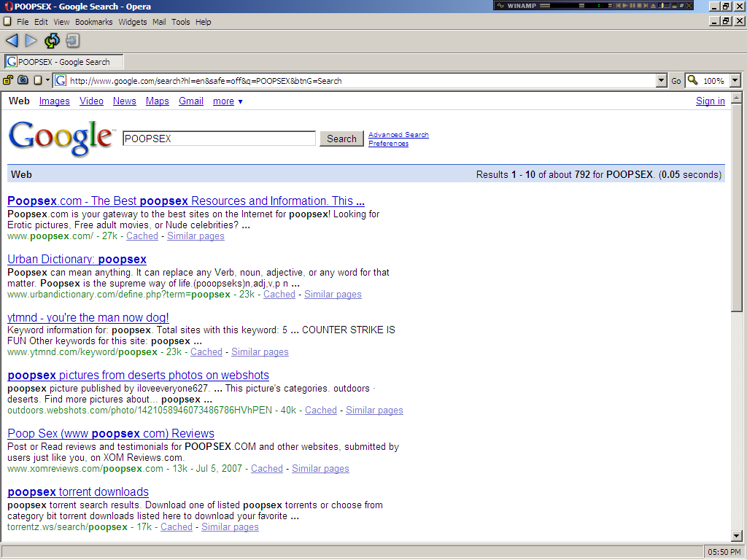Open the address bar history dropdown

(662, 80)
